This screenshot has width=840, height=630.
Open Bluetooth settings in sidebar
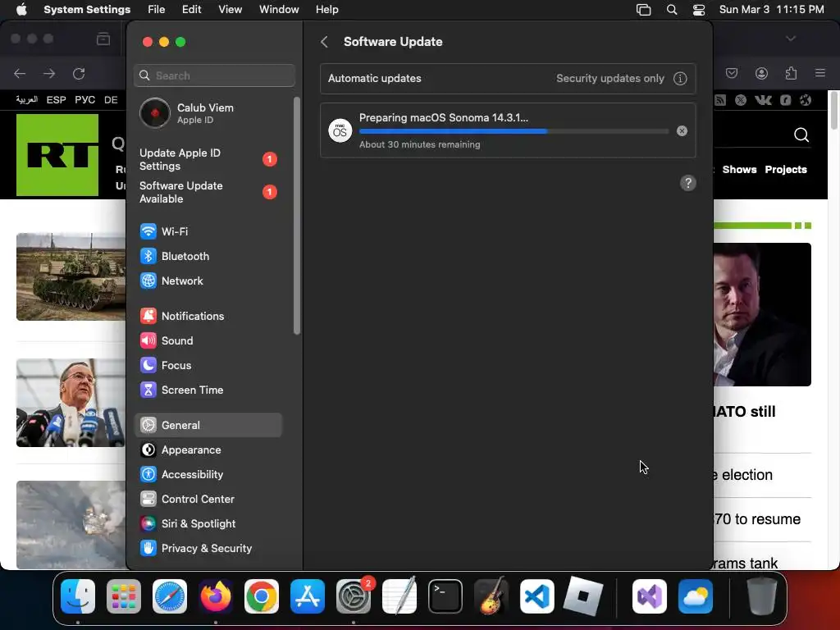(208, 256)
